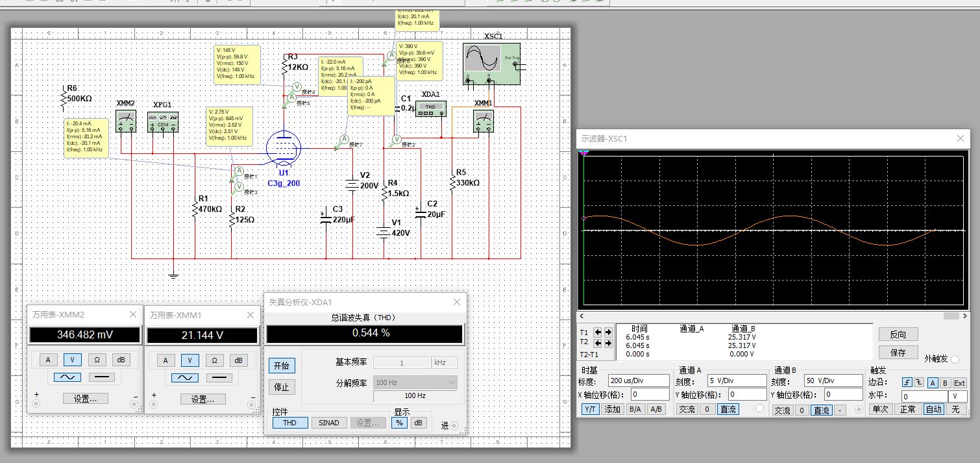This screenshot has height=463, width=980.
Task: Select resistor R1 470KΩ
Action: [x=194, y=210]
